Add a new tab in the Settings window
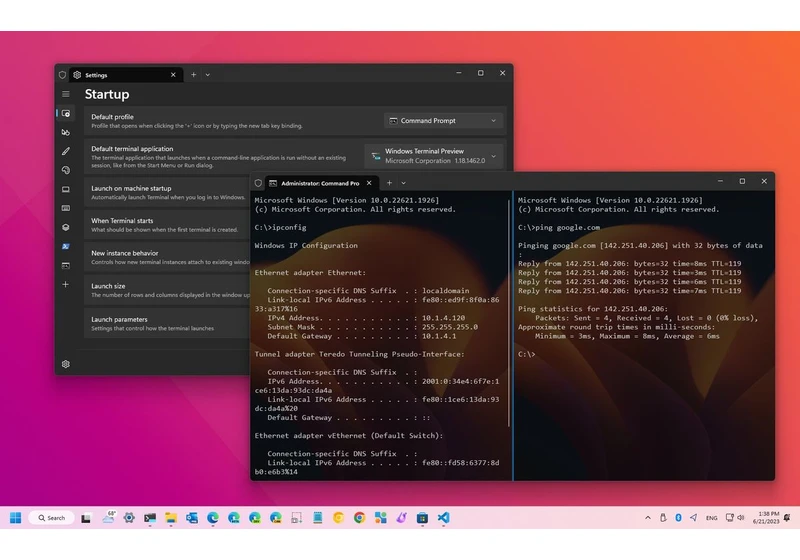800x560 pixels. pos(193,74)
